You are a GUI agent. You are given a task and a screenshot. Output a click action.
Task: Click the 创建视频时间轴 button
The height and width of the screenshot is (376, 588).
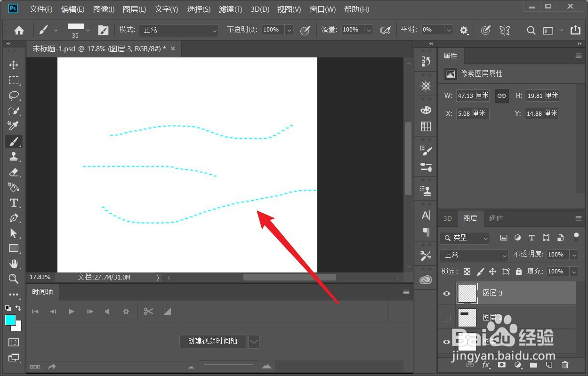point(213,341)
